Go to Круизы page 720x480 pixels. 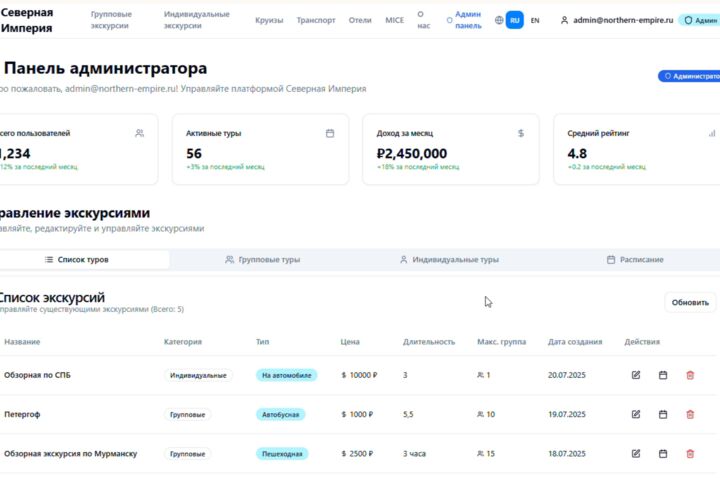269,20
